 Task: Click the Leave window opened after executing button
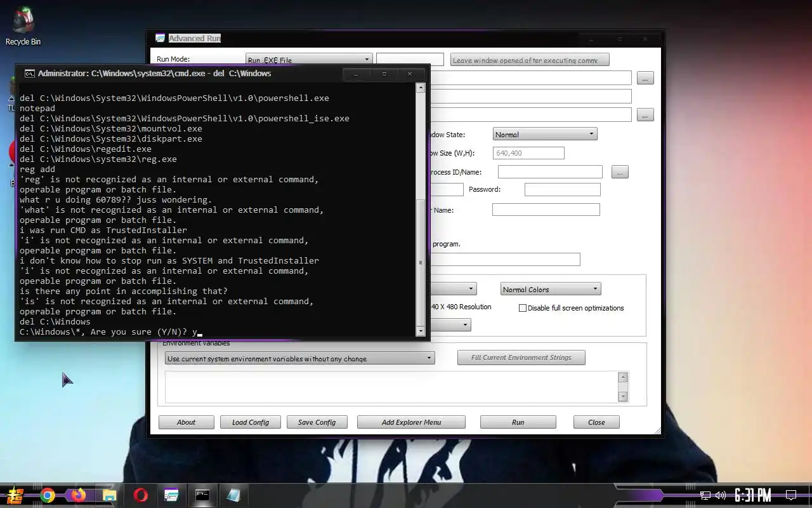530,60
